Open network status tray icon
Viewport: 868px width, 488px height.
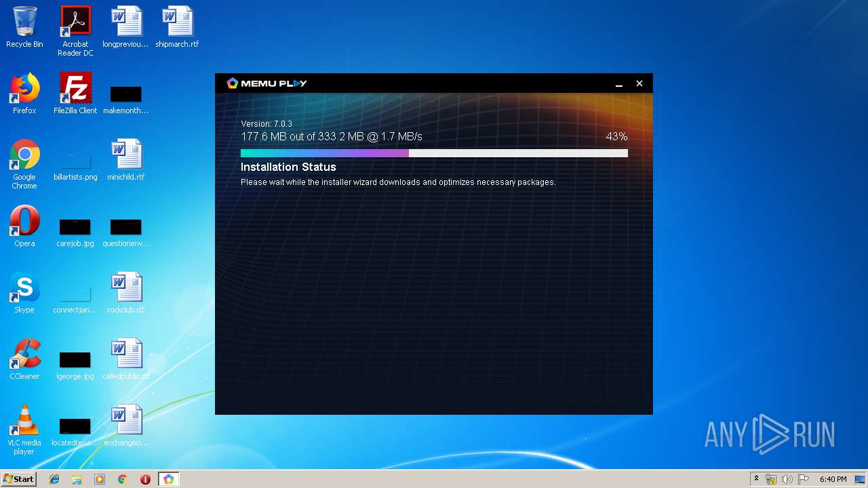(771, 479)
